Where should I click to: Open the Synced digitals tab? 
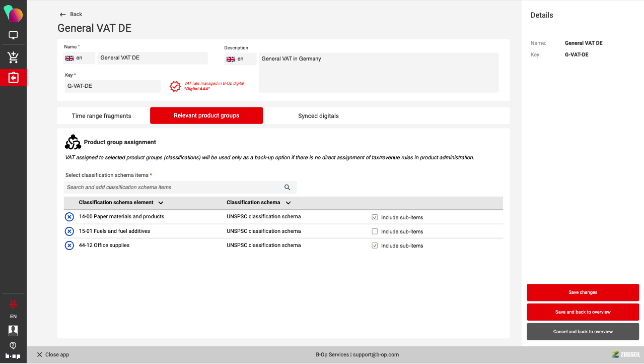pos(318,116)
